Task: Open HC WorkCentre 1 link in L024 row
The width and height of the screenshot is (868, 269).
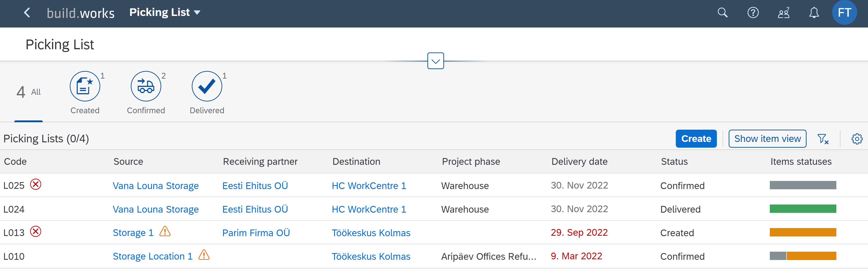Action: pos(369,209)
